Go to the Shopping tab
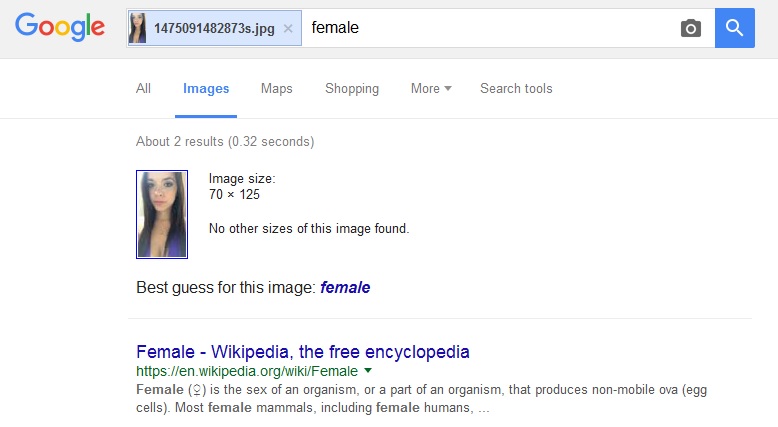 (352, 88)
